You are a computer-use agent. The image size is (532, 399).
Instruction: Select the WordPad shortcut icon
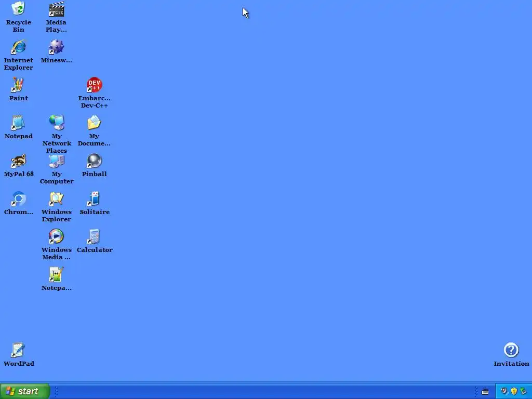pos(18,351)
